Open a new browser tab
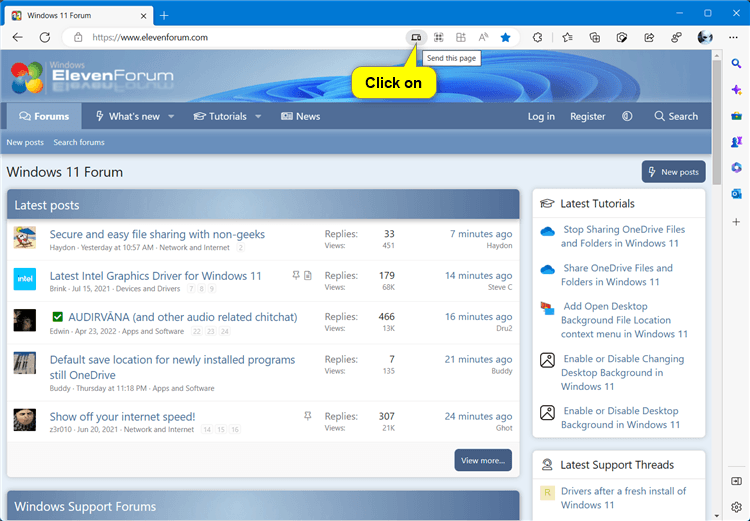Viewport: 750px width, 521px height. [x=164, y=16]
